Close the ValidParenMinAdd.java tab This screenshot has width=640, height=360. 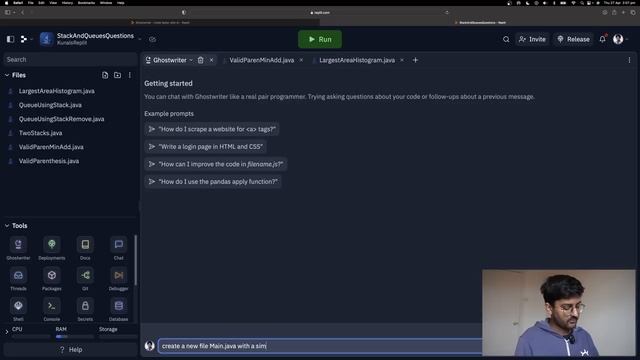301,60
